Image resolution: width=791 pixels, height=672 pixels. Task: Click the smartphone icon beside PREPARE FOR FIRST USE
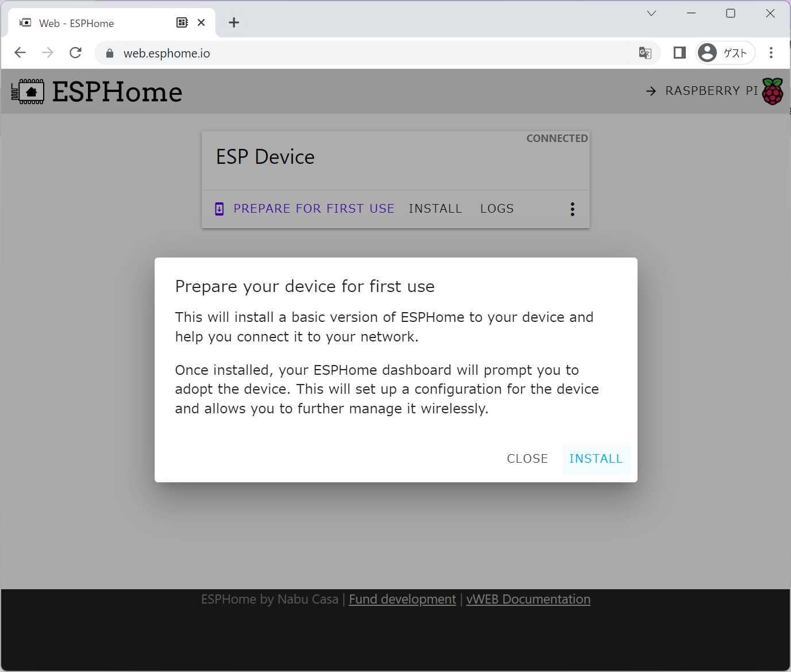tap(219, 209)
